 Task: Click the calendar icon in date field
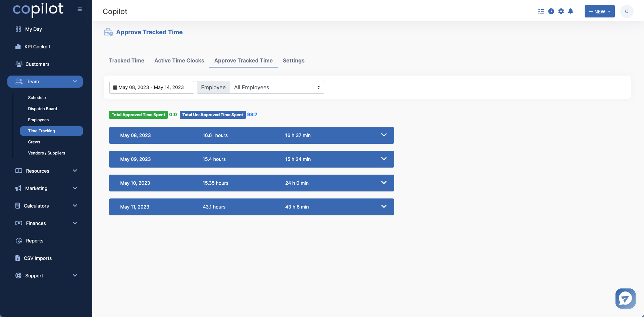115,87
